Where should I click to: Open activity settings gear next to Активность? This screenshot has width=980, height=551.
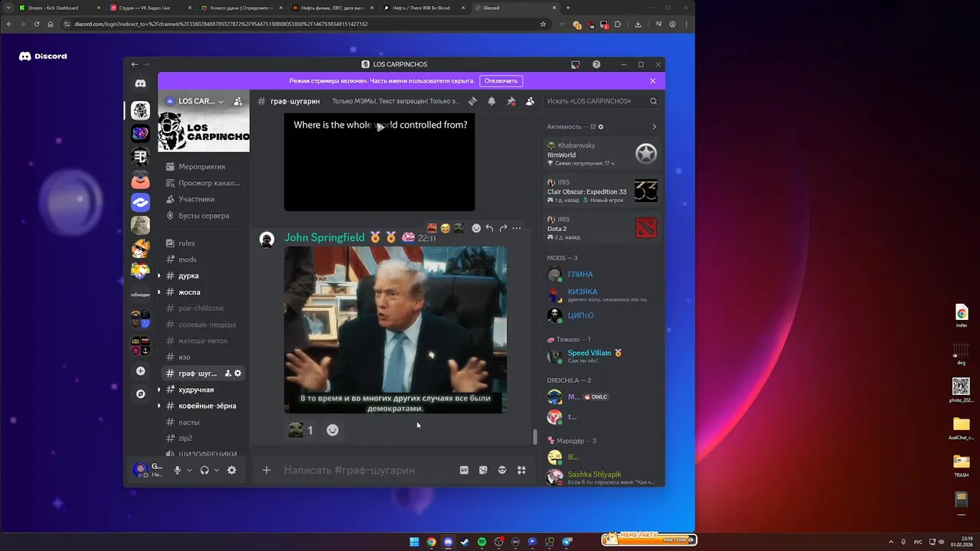tap(601, 126)
